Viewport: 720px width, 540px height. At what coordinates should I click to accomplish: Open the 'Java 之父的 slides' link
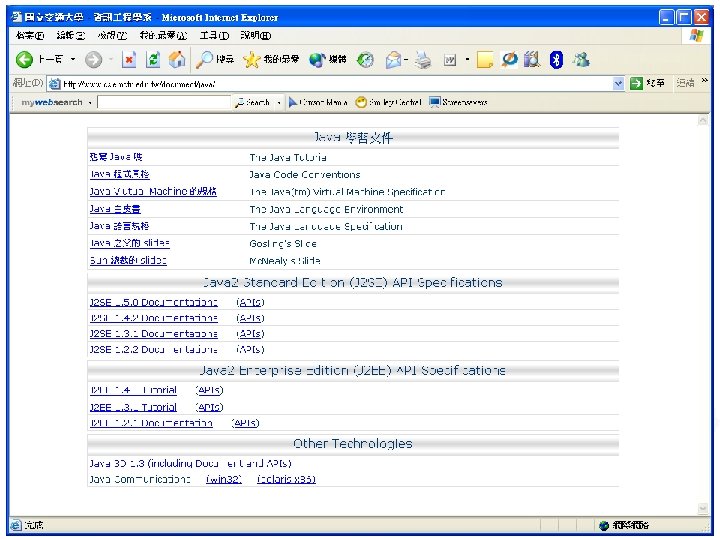[130, 243]
